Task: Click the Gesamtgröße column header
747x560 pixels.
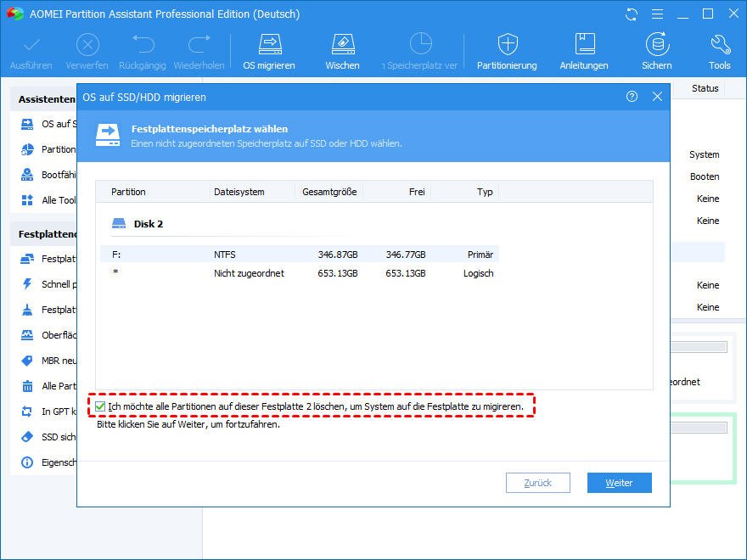Action: pyautogui.click(x=329, y=192)
